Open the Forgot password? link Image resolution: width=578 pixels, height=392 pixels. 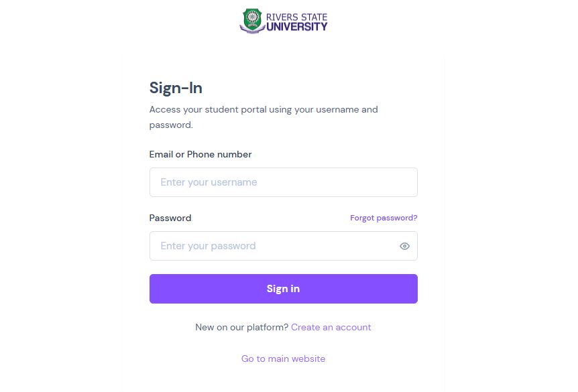(384, 218)
